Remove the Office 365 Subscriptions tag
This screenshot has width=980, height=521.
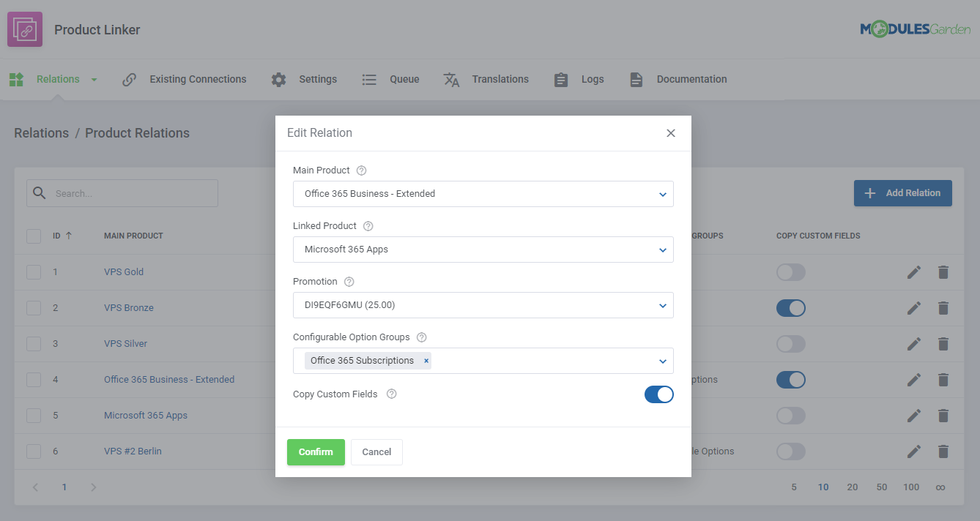point(426,360)
